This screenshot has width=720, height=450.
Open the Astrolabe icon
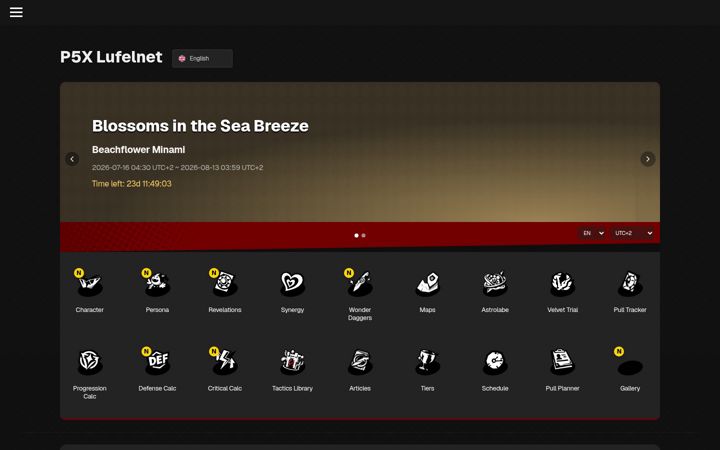495,283
